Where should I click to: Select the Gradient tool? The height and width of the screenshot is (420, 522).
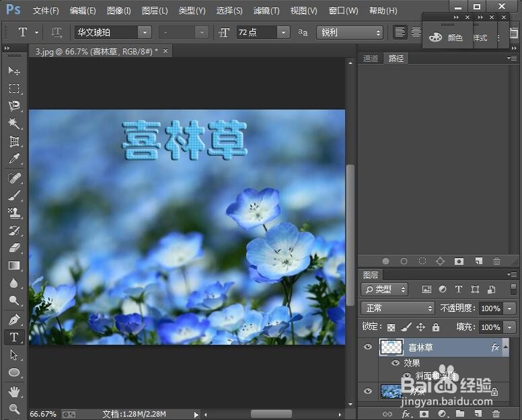coord(14,265)
